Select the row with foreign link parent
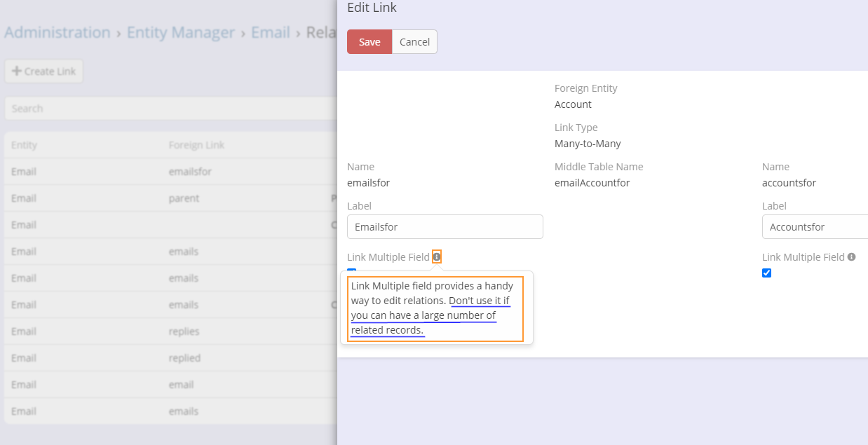868x445 pixels. (x=184, y=198)
